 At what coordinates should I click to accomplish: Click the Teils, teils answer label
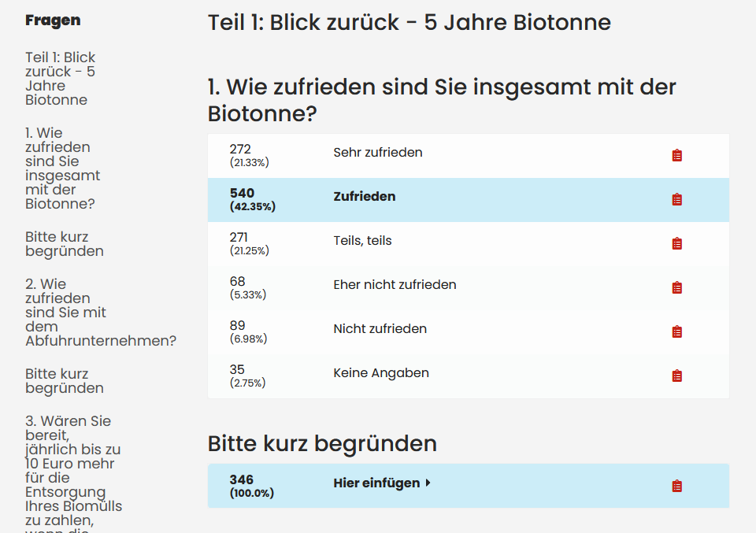coord(362,241)
